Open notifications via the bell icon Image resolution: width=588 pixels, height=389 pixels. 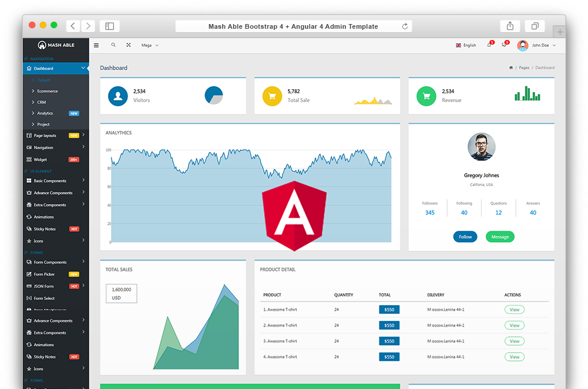click(490, 45)
